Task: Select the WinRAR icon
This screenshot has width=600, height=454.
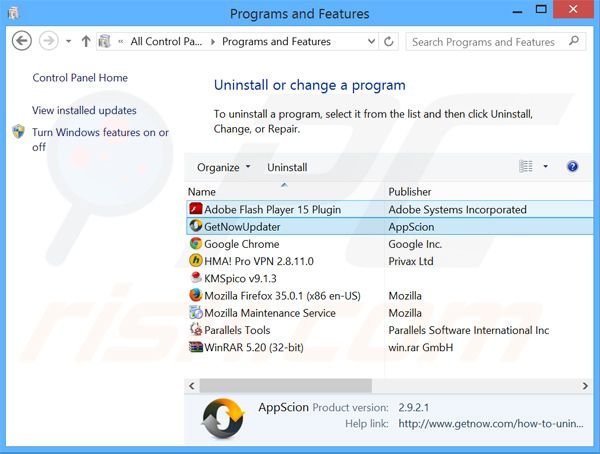Action: pos(196,347)
